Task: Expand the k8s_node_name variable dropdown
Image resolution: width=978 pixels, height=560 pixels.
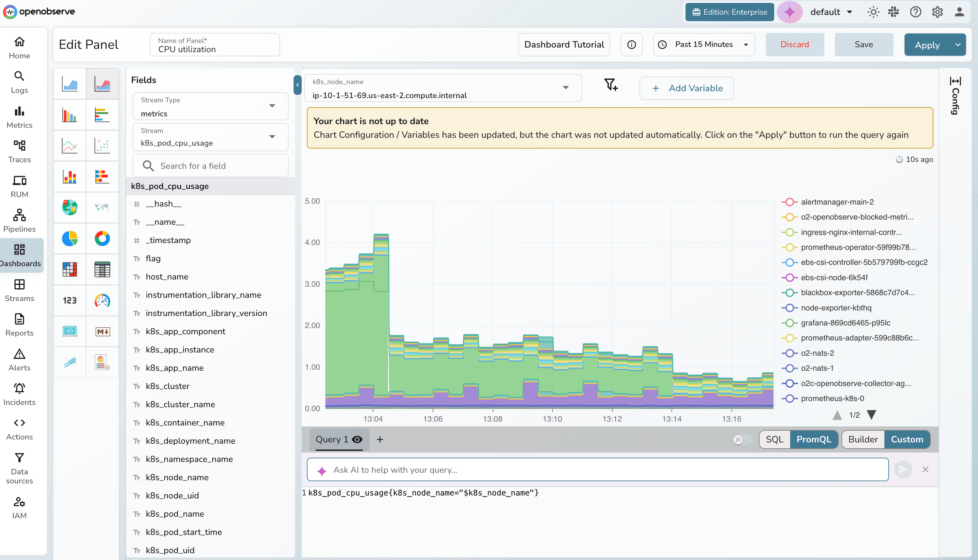Action: pyautogui.click(x=565, y=88)
